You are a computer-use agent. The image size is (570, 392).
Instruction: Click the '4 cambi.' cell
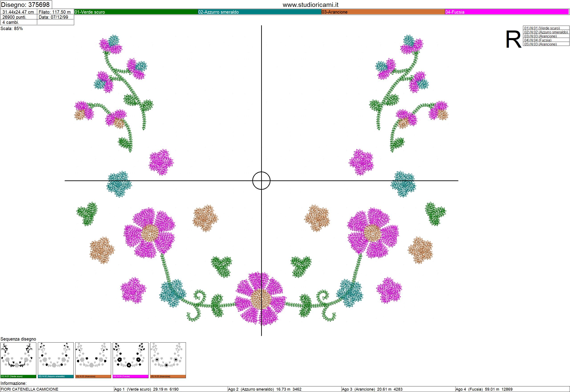pos(19,22)
